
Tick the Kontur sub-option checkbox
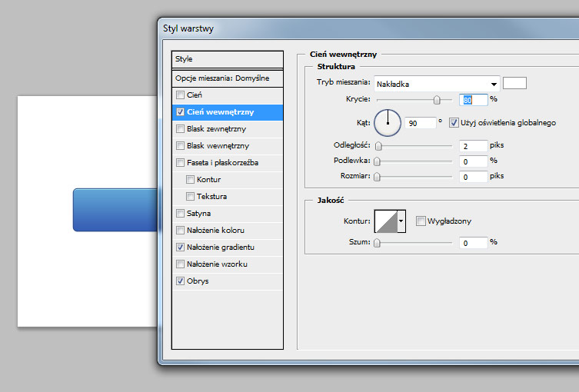pyautogui.click(x=190, y=180)
